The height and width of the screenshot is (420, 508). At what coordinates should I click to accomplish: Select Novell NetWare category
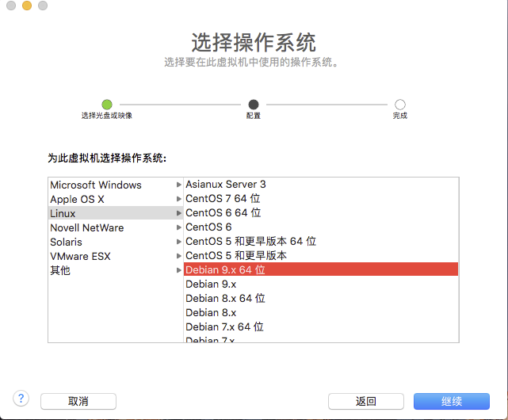(116, 227)
